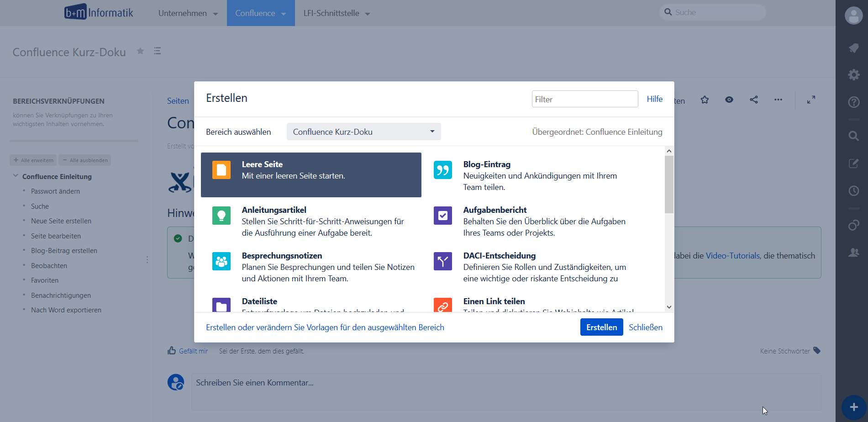Open the user profile avatar in sidebar
This screenshot has height=422, width=868.
pos(853,16)
